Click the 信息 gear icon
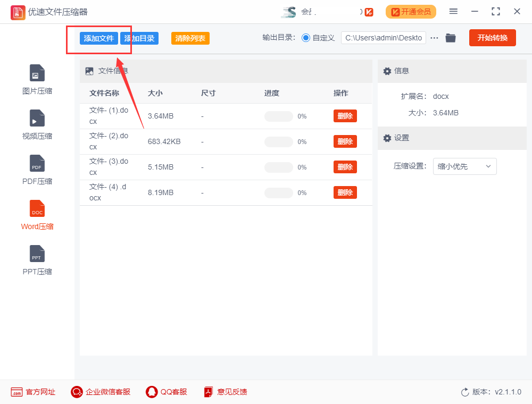The width and height of the screenshot is (532, 404). click(x=387, y=71)
